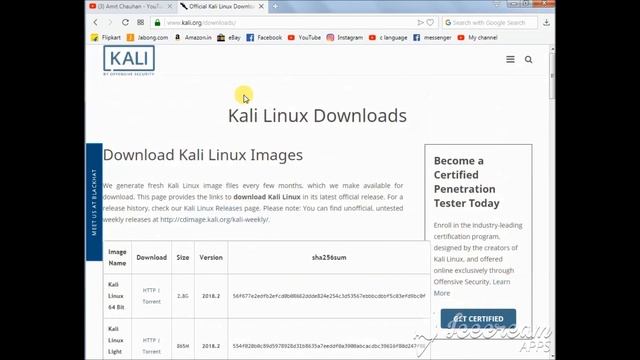Click the Download Kali Linux Images heading

[203, 155]
